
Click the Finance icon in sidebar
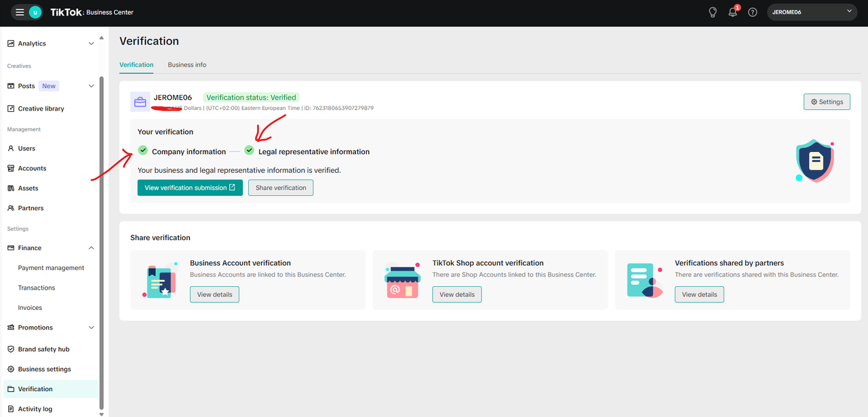(x=11, y=248)
